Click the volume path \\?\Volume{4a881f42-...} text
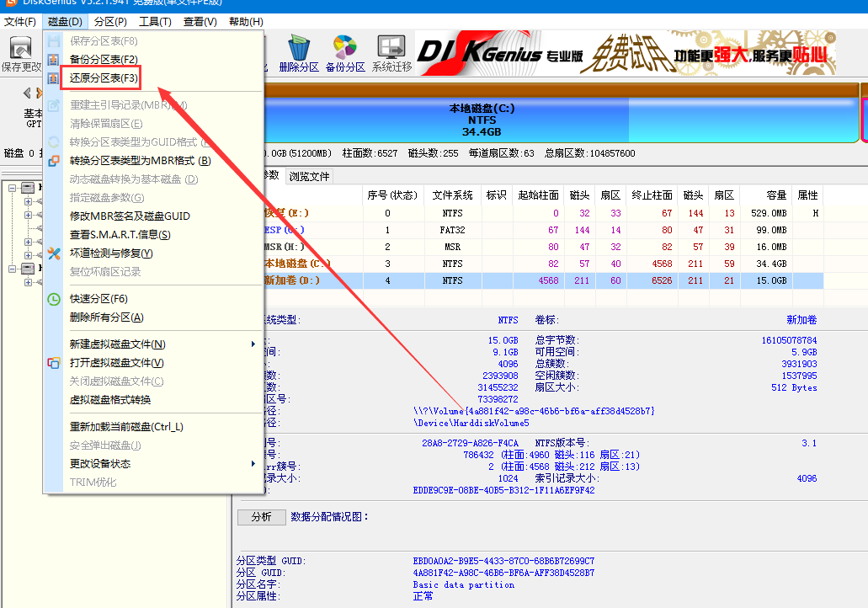 coord(535,411)
